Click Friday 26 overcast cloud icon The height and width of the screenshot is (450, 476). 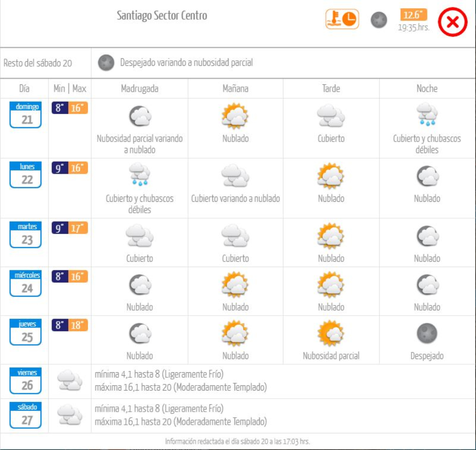point(70,381)
